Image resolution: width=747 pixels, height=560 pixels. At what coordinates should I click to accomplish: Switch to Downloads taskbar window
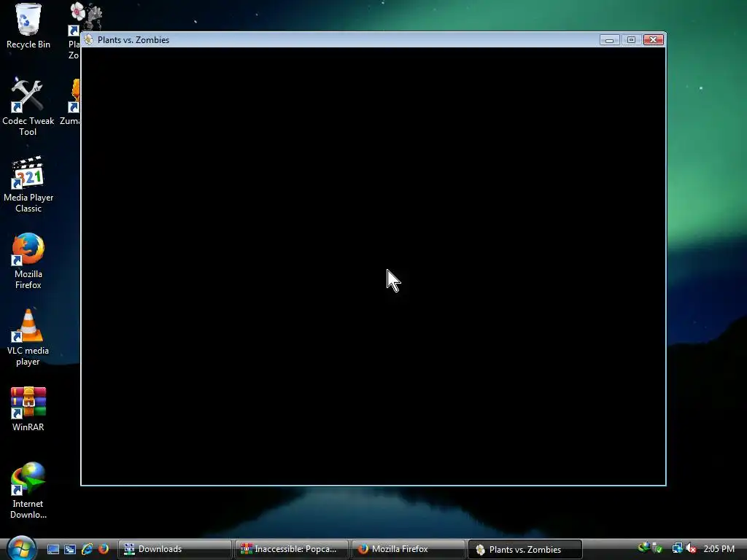(175, 549)
